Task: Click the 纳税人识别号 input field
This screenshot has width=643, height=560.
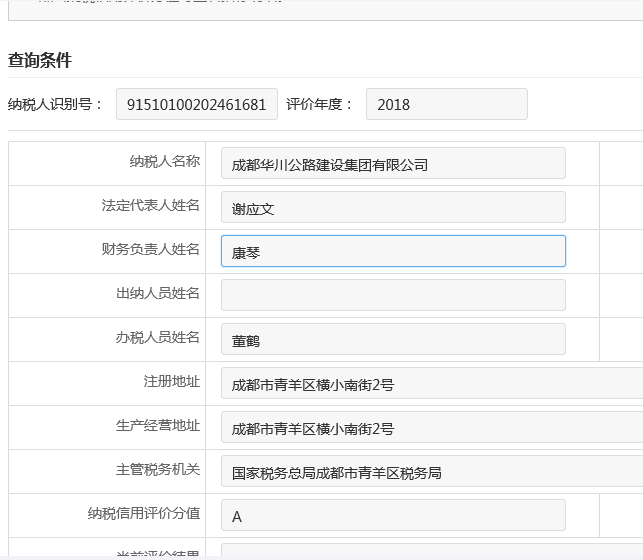Action: pos(196,104)
